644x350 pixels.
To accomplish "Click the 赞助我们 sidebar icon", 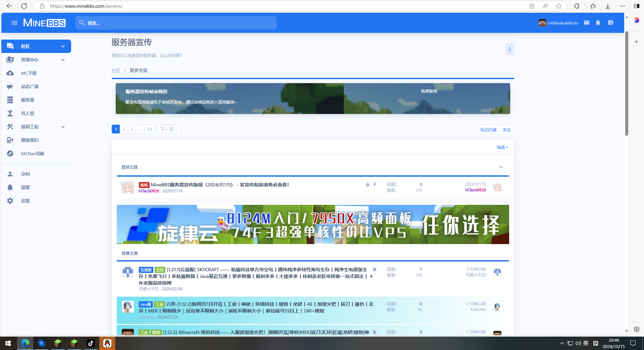I will [x=10, y=140].
